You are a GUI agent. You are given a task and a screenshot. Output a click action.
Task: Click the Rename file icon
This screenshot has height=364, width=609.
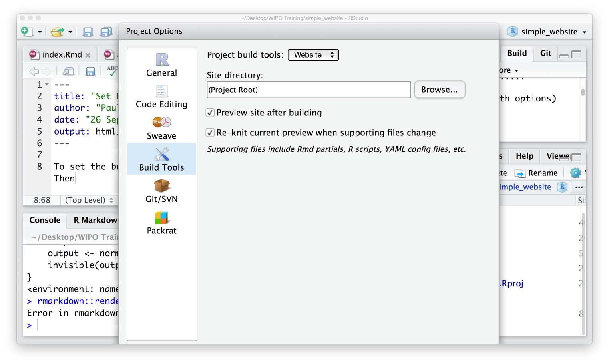click(520, 173)
